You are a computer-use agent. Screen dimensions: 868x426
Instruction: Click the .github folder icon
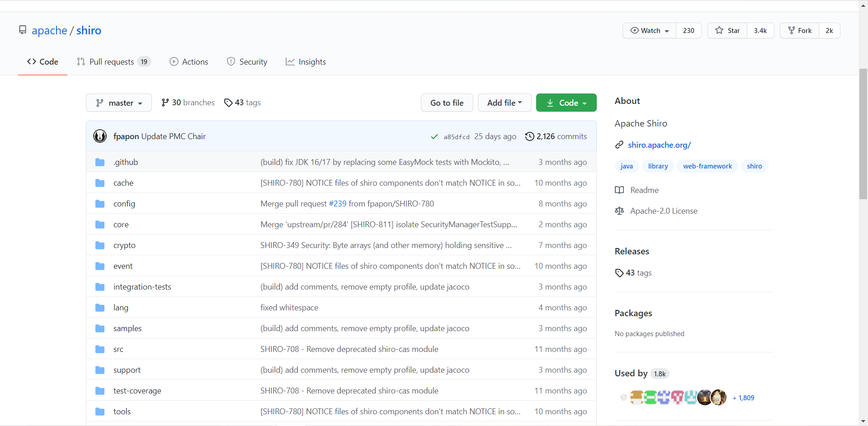(x=100, y=162)
